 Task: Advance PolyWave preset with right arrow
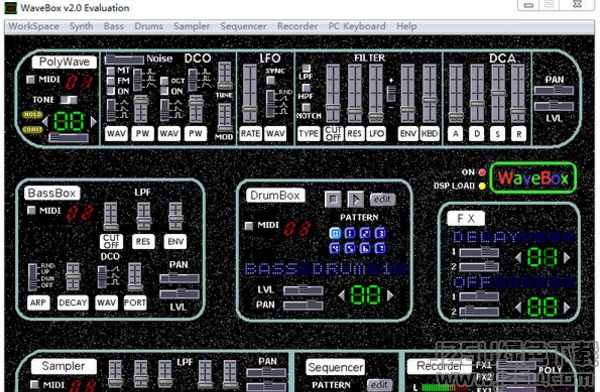tap(94, 122)
